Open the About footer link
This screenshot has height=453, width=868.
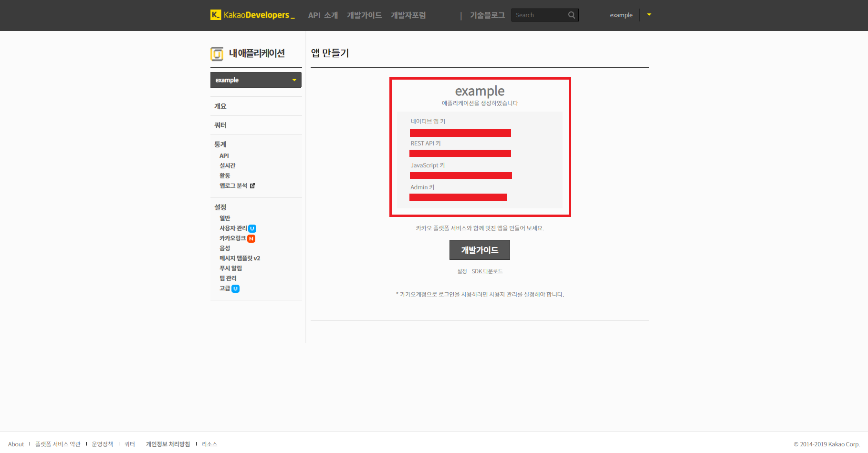pos(16,444)
